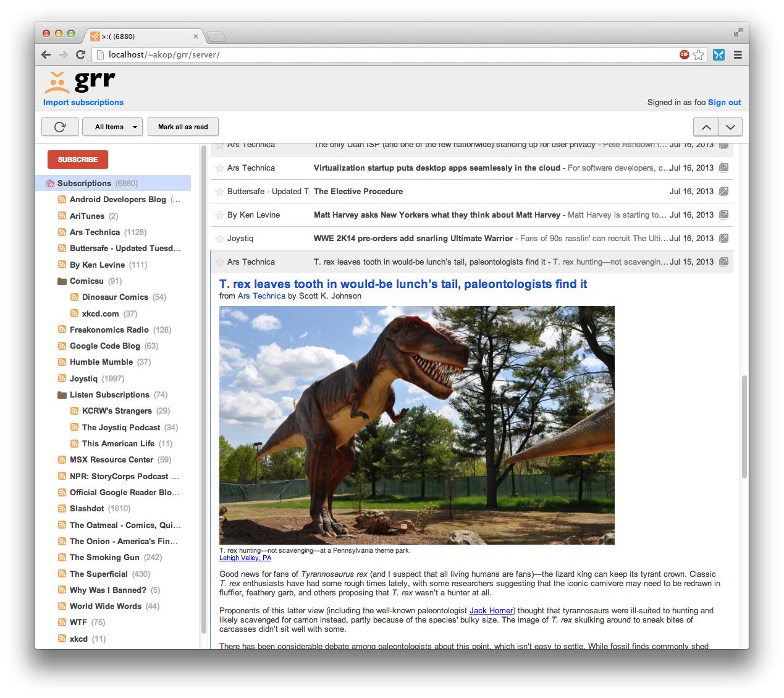Click RSS icon beside Buttersafe feed

coord(62,249)
